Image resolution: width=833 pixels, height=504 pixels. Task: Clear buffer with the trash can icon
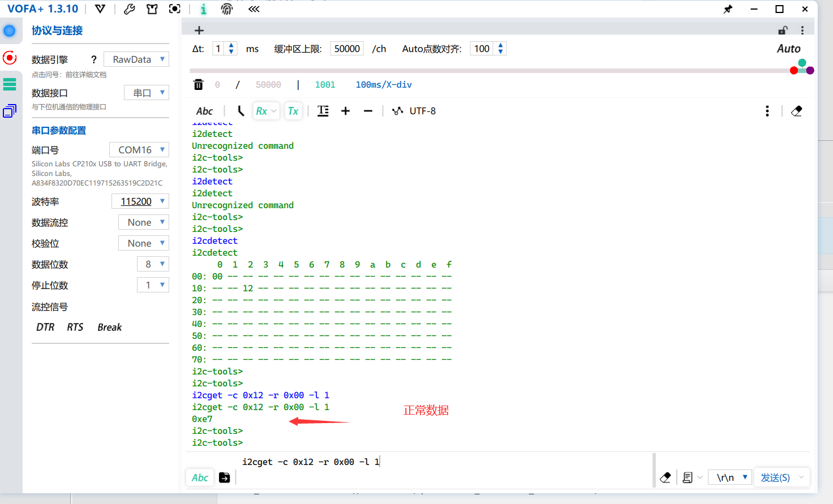(x=198, y=84)
